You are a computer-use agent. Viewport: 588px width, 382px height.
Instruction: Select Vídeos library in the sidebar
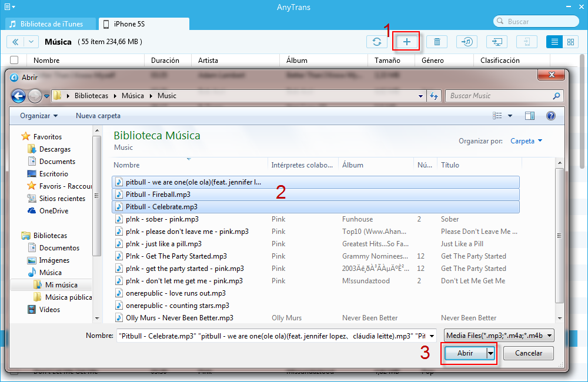point(49,310)
